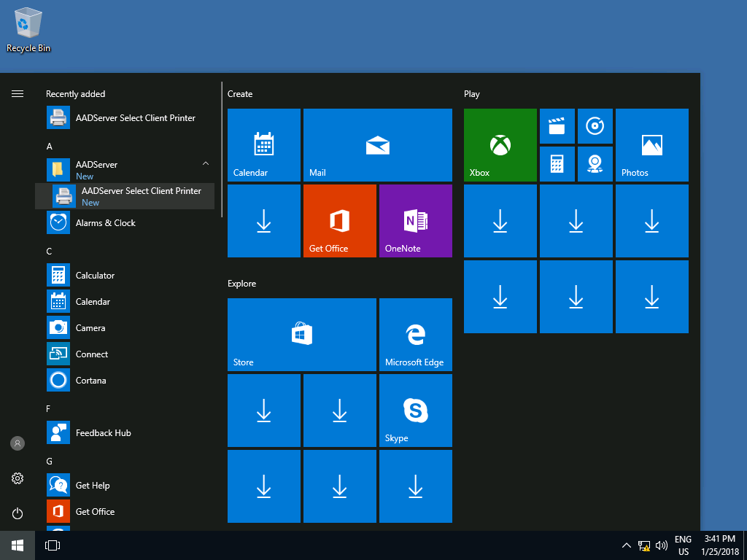Launch Microsoft Edge tile
This screenshot has height=560, width=747.
tap(415, 335)
